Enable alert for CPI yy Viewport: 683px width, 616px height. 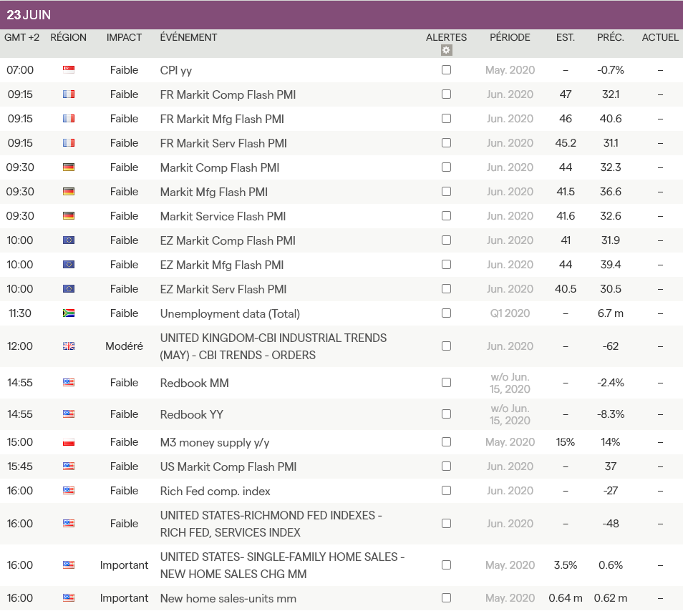(x=446, y=69)
